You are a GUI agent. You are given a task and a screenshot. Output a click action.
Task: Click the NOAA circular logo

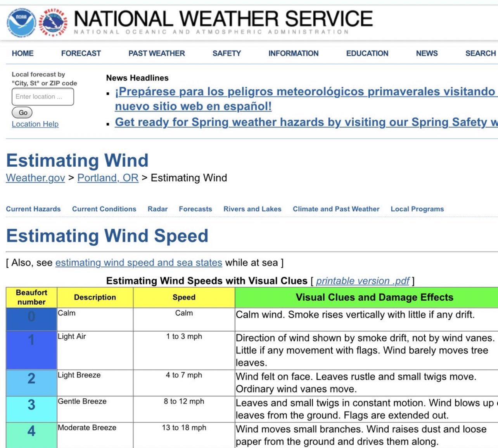coord(21,23)
